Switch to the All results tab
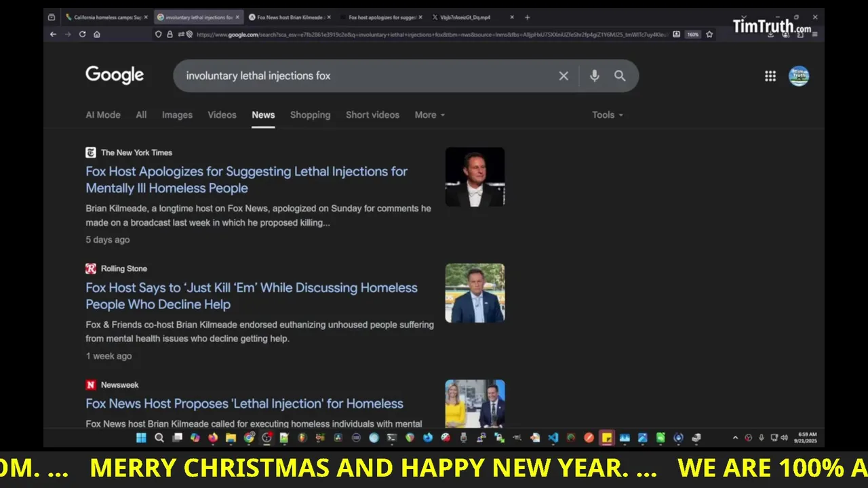The height and width of the screenshot is (488, 868). (141, 115)
